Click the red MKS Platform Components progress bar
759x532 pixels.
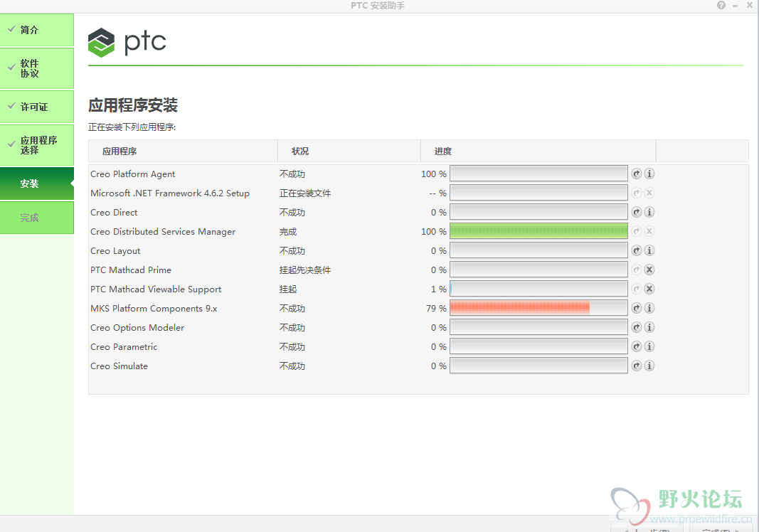click(538, 308)
